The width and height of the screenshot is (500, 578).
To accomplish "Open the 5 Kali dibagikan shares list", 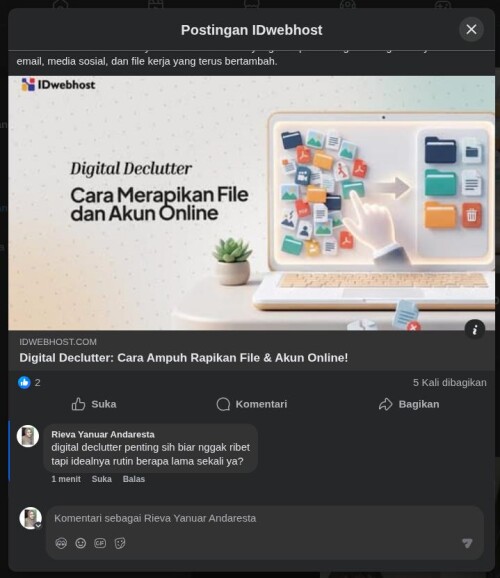I will click(449, 383).
